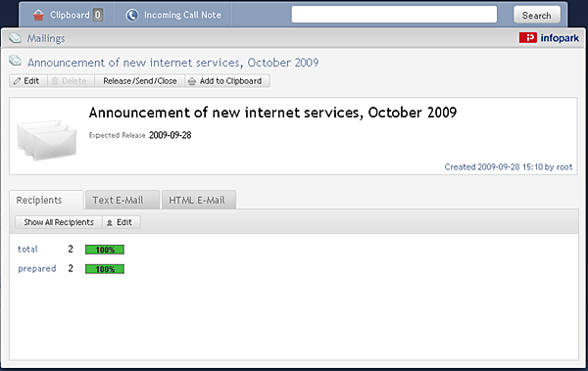Click the Incoming Call Note phone icon
The image size is (588, 371).
pyautogui.click(x=132, y=15)
